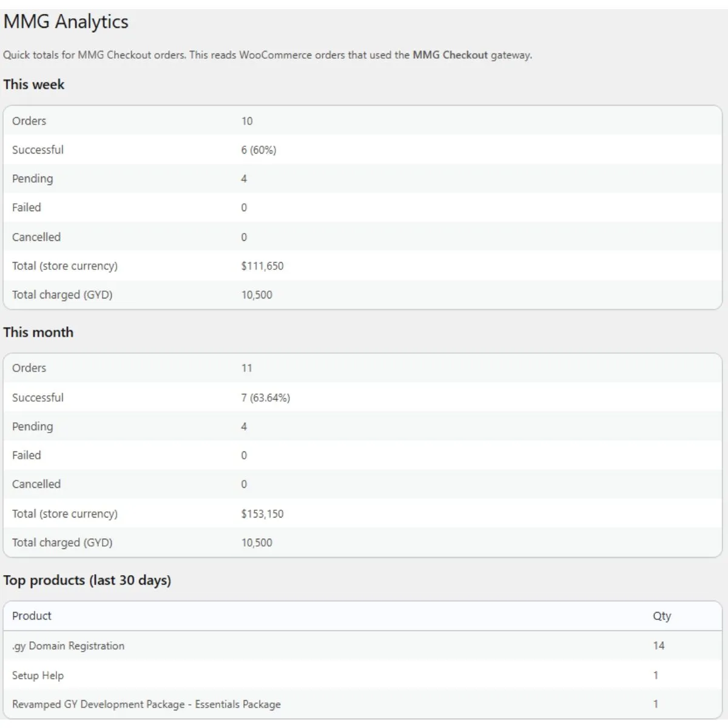Select the Revamped GY Development Package row
The image size is (728, 728).
point(146,704)
